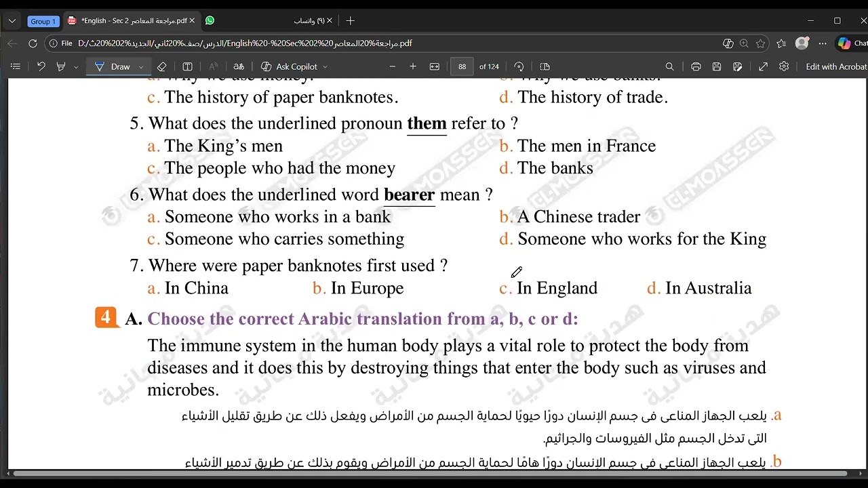Activate the Add text tool
Image resolution: width=868 pixels, height=488 pixels.
click(x=188, y=66)
